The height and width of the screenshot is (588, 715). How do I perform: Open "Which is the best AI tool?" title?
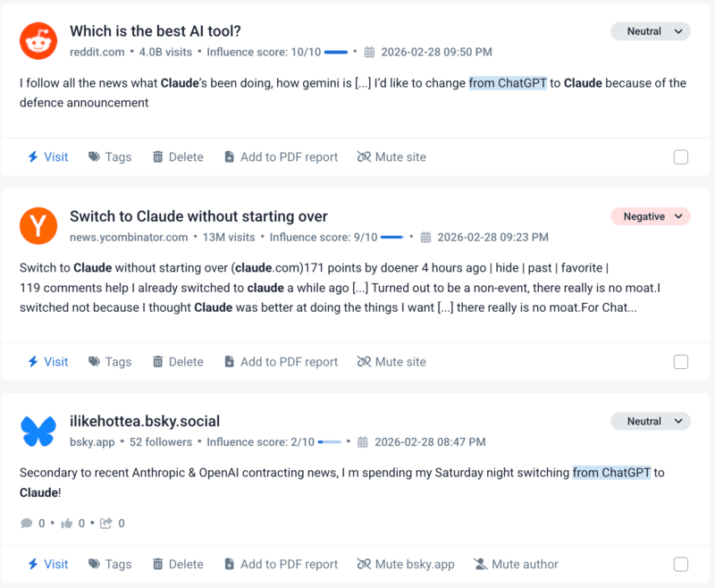(156, 31)
